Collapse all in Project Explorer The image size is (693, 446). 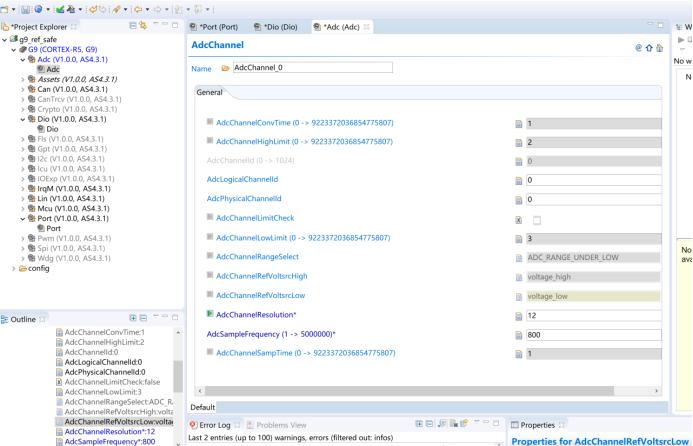(133, 26)
